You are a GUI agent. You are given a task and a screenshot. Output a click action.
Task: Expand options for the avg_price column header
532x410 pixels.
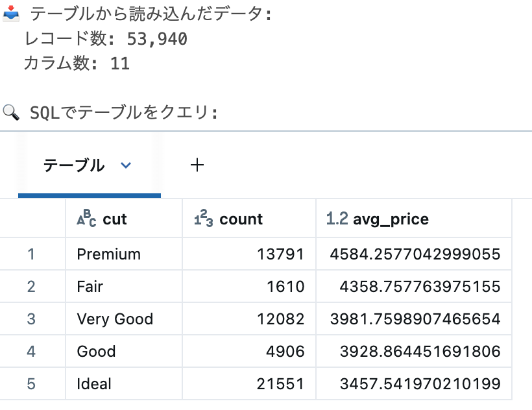coord(393,219)
